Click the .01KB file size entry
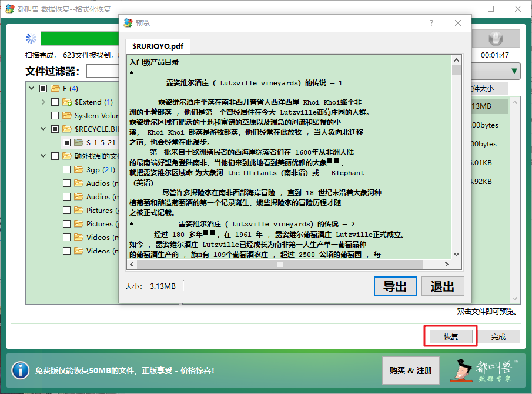 (481, 162)
